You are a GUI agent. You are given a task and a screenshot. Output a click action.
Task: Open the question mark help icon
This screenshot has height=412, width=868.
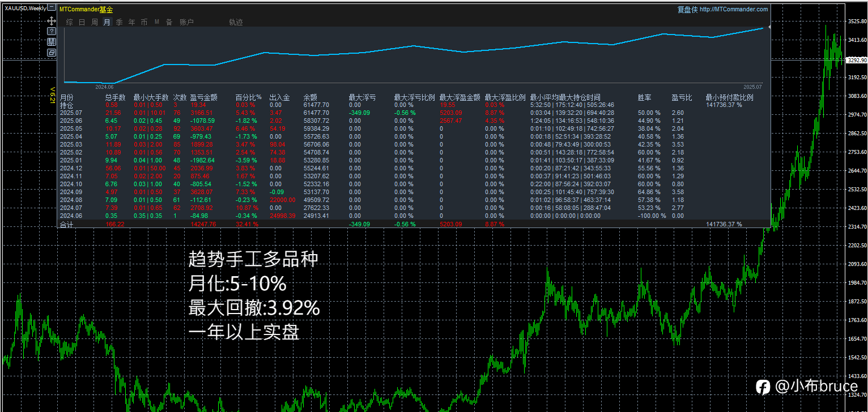[x=52, y=31]
